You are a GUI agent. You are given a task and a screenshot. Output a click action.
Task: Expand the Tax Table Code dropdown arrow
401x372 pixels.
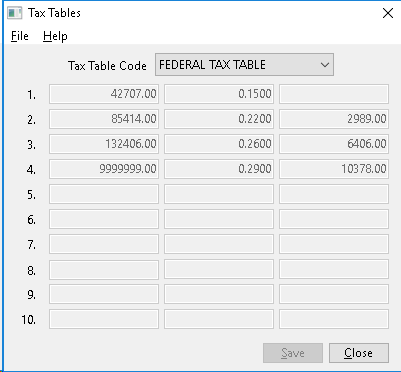pos(325,65)
